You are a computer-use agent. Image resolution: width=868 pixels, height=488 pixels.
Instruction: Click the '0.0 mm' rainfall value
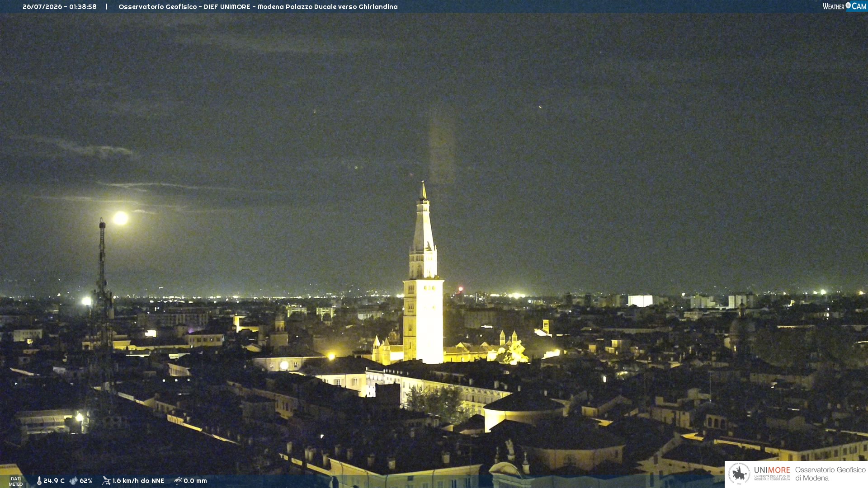pos(195,481)
